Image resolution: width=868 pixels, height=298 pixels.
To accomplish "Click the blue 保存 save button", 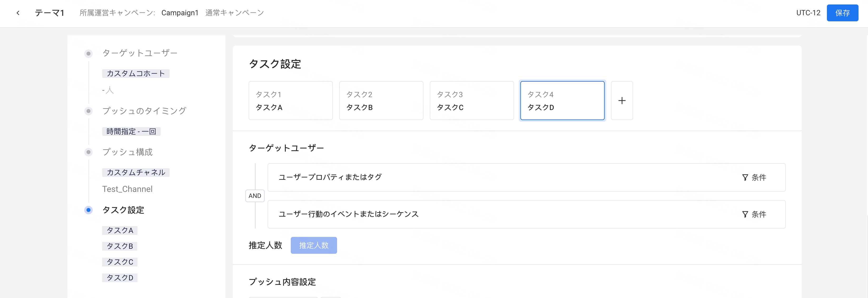I will point(842,13).
